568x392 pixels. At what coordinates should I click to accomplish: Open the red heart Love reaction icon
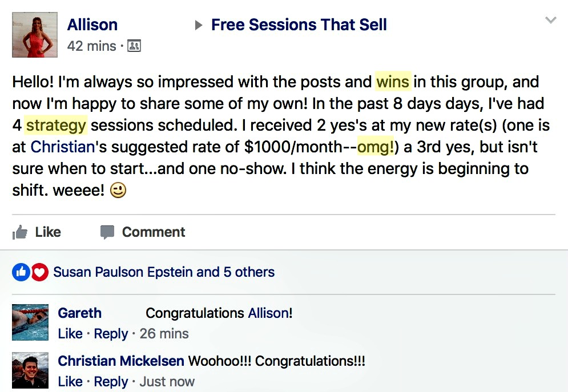pyautogui.click(x=39, y=272)
